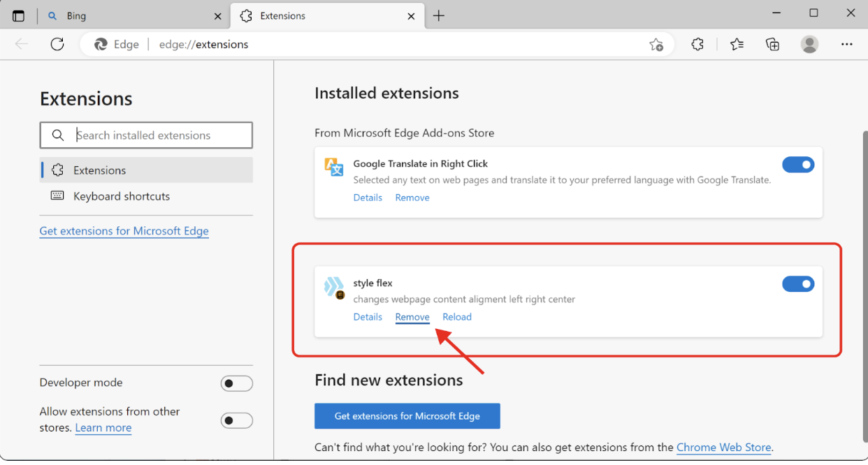Toggle Allow extensions from other stores
Viewport: 868px width, 465px height.
tap(236, 420)
